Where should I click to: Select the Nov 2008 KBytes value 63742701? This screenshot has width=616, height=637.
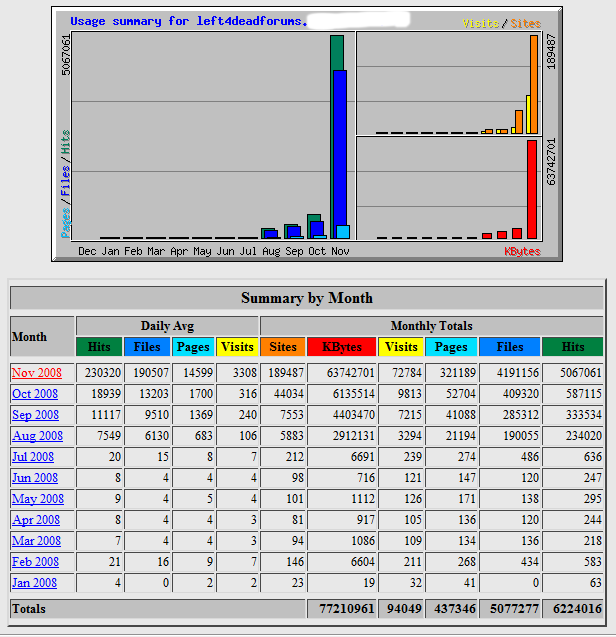pyautogui.click(x=351, y=373)
